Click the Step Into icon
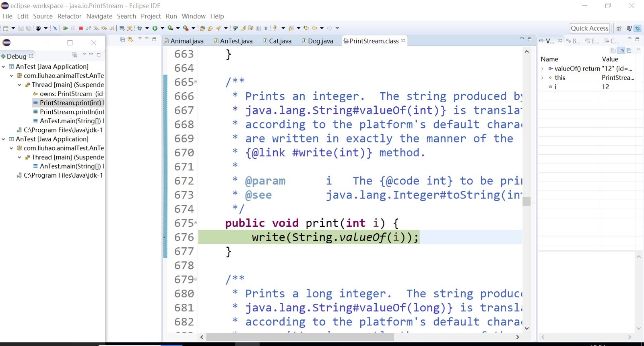The height and width of the screenshot is (346, 644). 96,28
